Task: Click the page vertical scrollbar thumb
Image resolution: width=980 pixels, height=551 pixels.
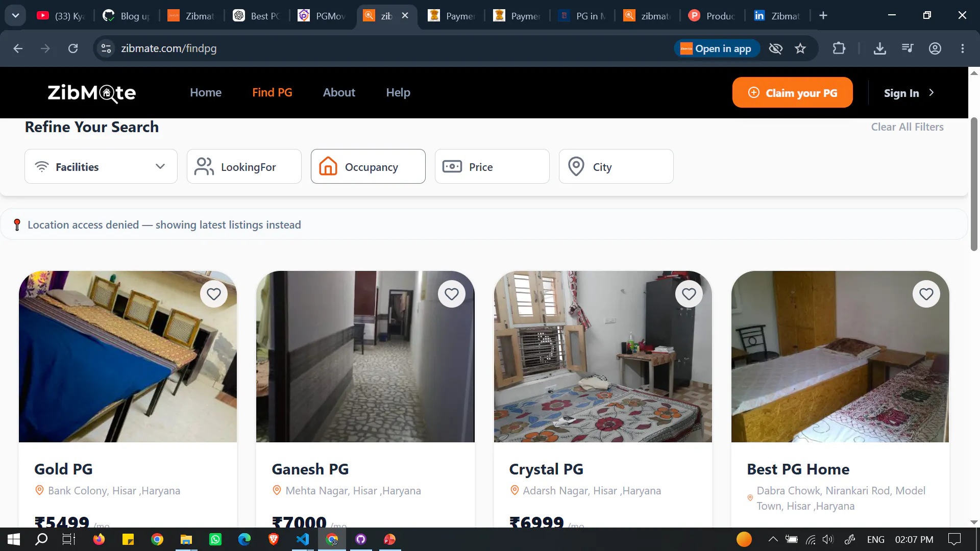Action: click(974, 184)
